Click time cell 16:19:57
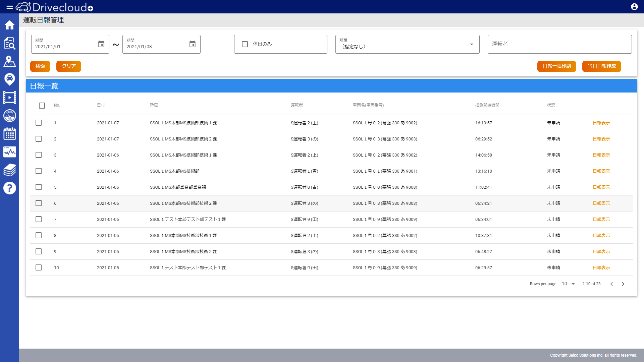Image resolution: width=644 pixels, height=362 pixels. [484, 123]
